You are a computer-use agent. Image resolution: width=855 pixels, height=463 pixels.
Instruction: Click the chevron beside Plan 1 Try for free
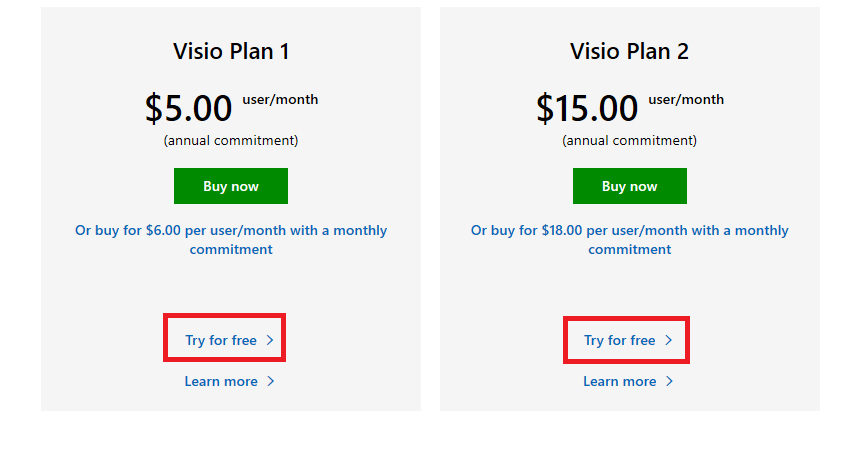click(270, 340)
